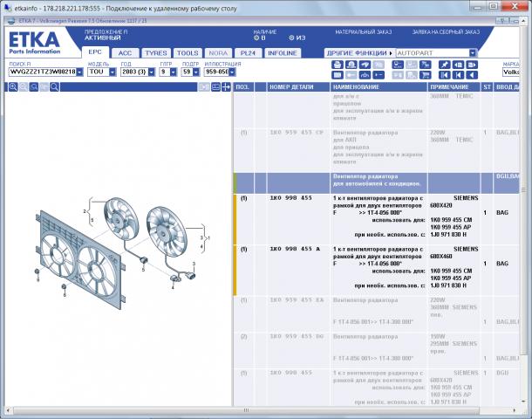This screenshot has width=532, height=419.
Task: Click the greyed zoom out icon
Action: tap(23, 87)
